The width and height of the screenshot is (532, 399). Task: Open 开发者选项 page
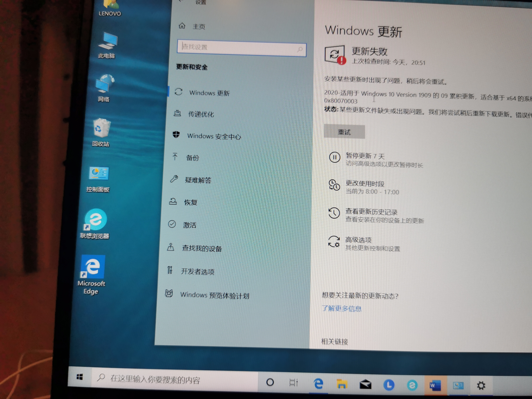point(198,271)
